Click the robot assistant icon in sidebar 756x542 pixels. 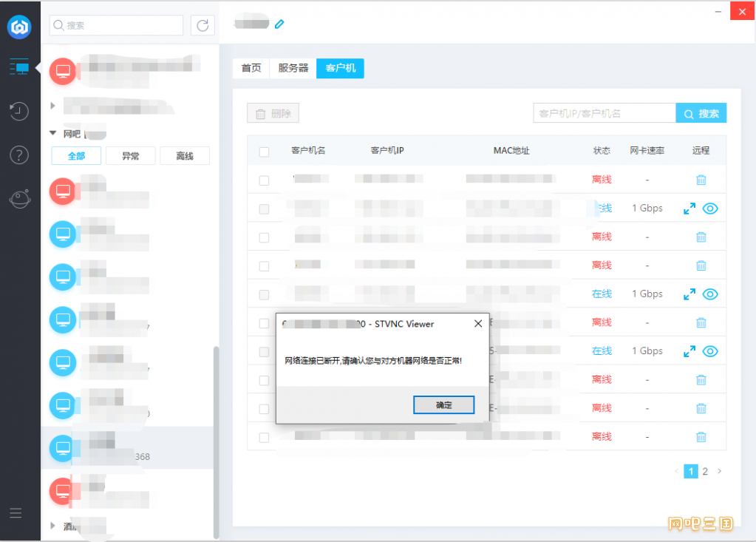pyautogui.click(x=19, y=199)
